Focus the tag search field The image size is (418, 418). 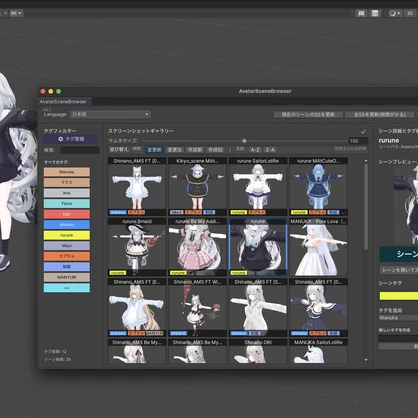[79, 150]
